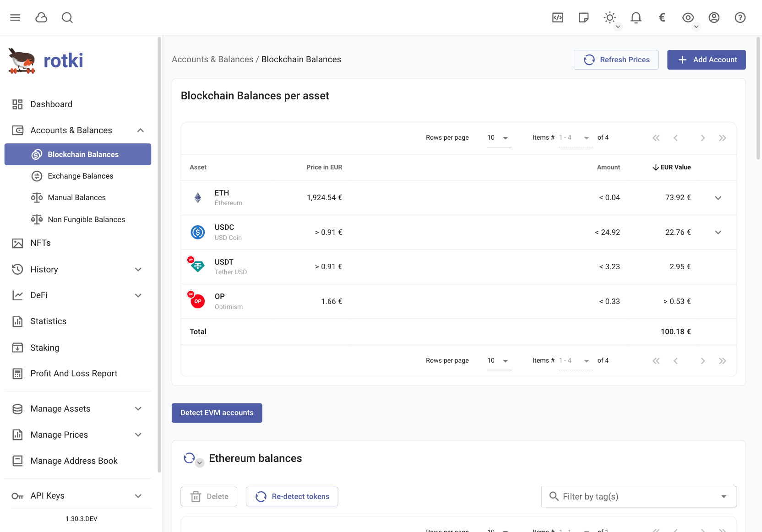Viewport: 762px width, 532px height.
Task: Go to Dashboard in sidebar
Action: 78,104
